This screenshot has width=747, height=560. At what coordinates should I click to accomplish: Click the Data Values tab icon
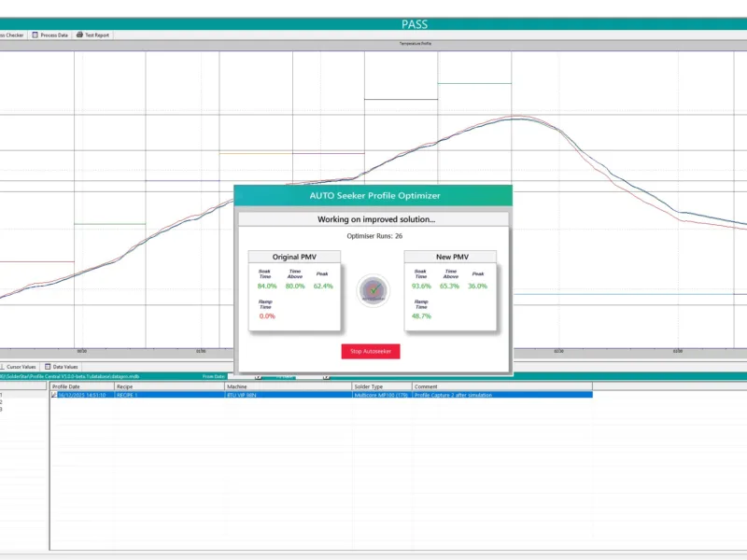(x=48, y=367)
